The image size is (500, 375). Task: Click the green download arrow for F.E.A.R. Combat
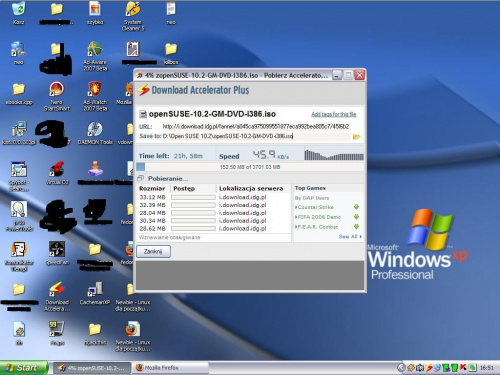pyautogui.click(x=356, y=227)
